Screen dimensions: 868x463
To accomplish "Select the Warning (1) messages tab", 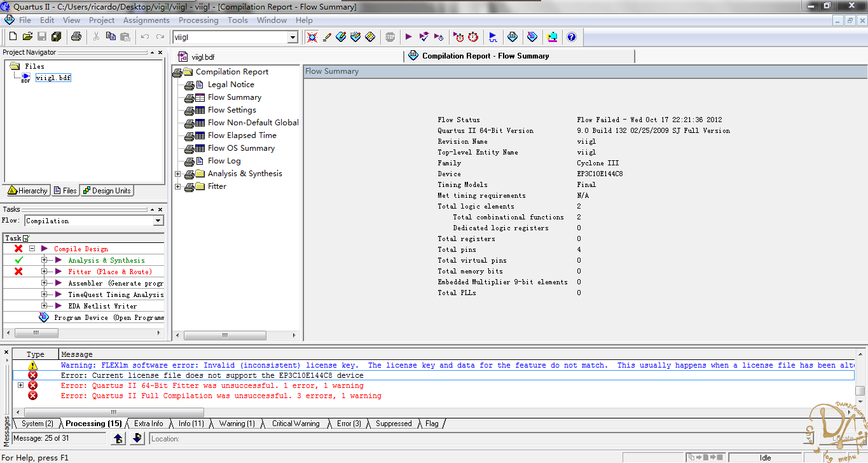I will (237, 424).
